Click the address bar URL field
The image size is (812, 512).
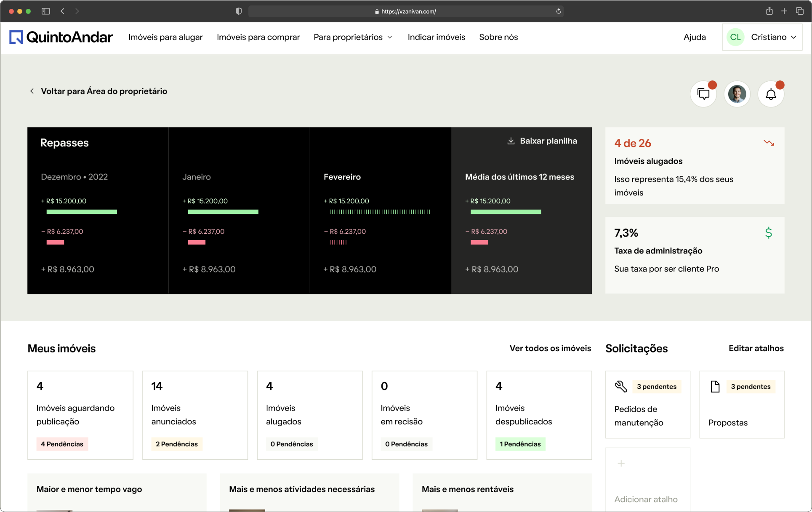[x=406, y=11]
